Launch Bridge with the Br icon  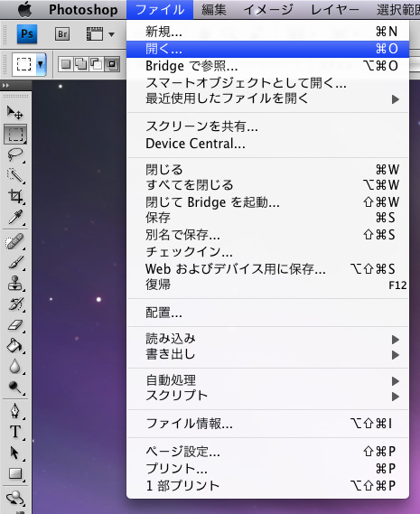pyautogui.click(x=62, y=34)
